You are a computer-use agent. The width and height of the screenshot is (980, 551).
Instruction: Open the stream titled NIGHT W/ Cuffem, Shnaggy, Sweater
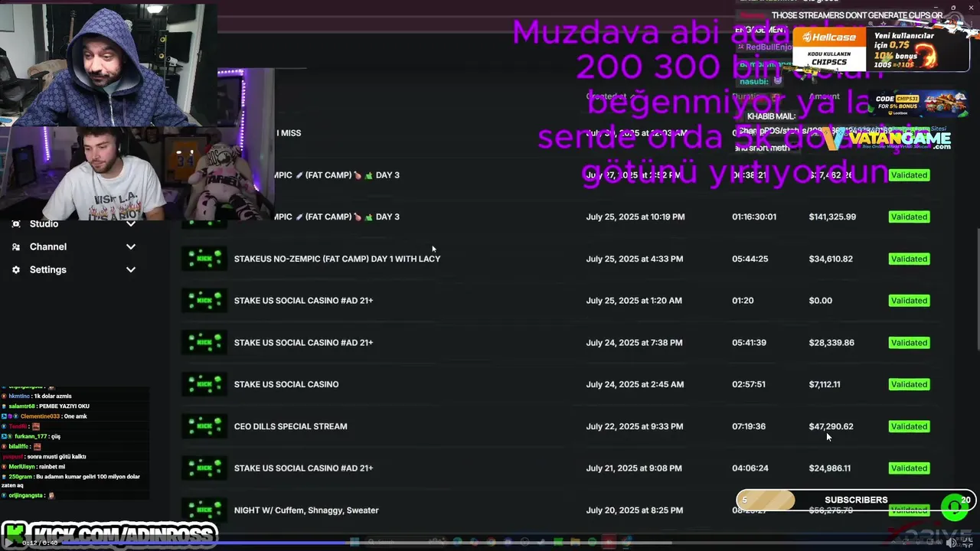click(306, 510)
